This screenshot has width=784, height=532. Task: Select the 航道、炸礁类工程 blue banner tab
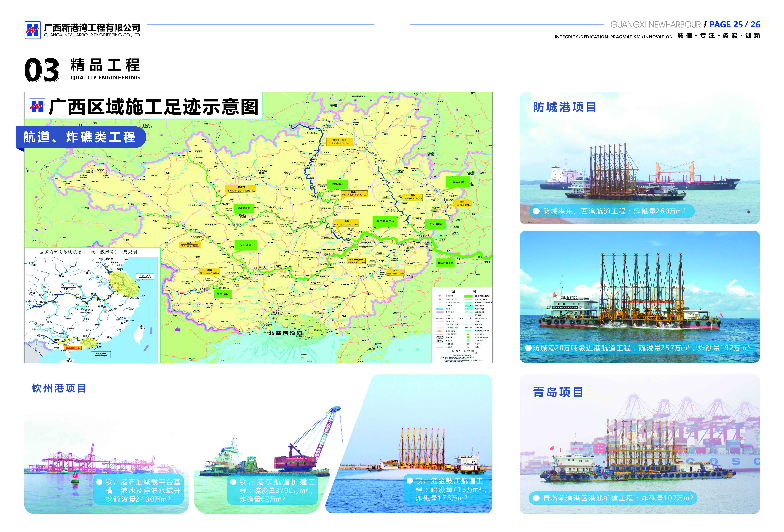point(81,137)
